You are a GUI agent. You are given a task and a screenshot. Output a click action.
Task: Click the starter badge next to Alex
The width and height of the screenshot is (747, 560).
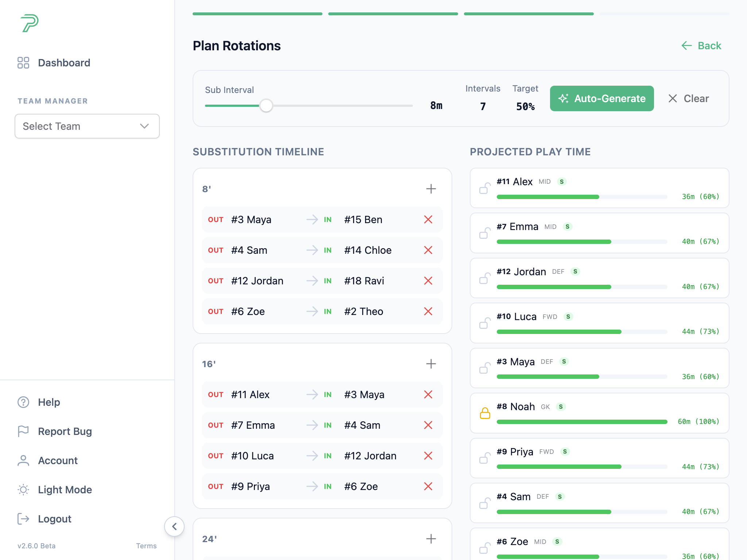tap(562, 182)
